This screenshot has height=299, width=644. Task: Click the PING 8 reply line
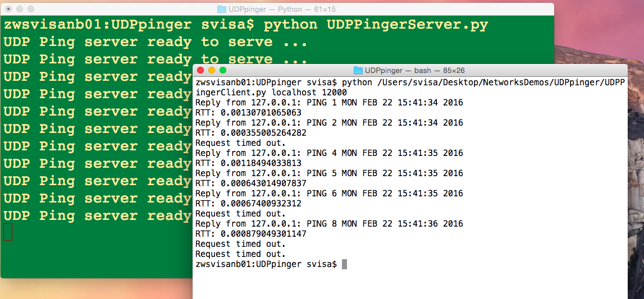pos(329,224)
